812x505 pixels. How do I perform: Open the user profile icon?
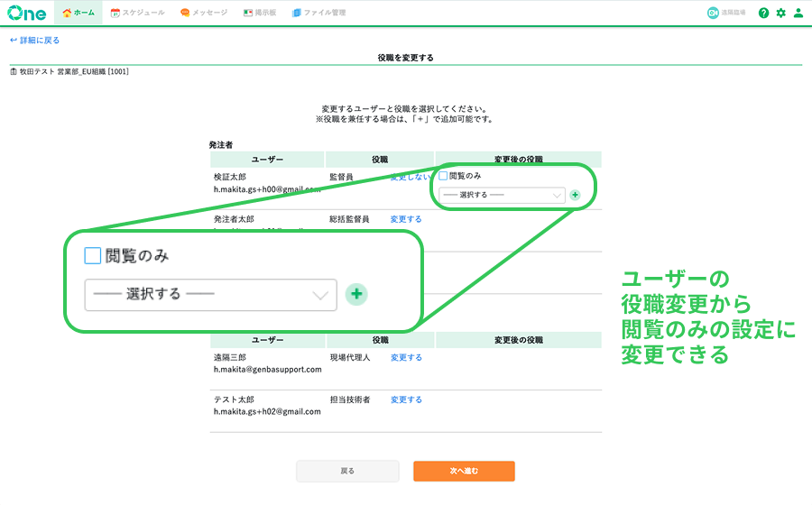798,13
